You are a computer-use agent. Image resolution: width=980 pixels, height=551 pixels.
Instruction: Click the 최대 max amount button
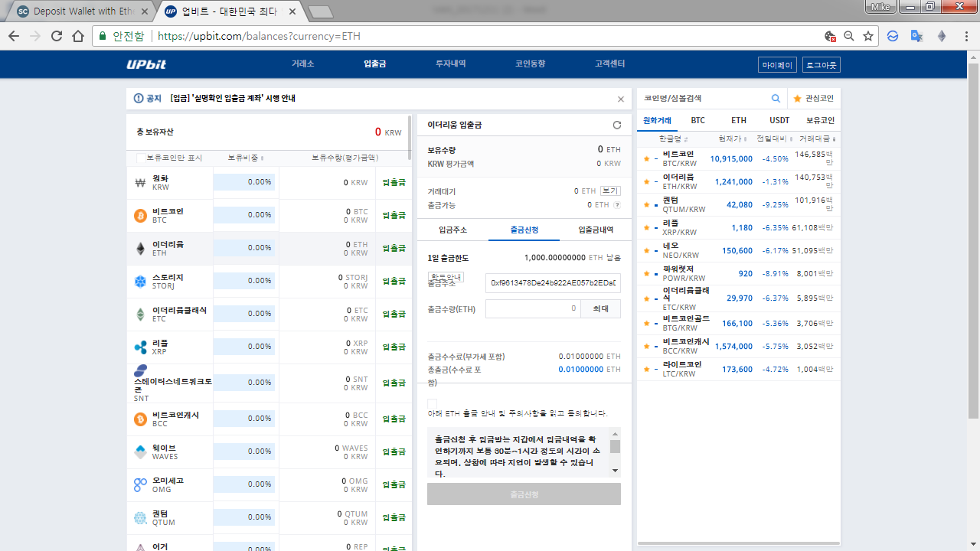(x=600, y=309)
